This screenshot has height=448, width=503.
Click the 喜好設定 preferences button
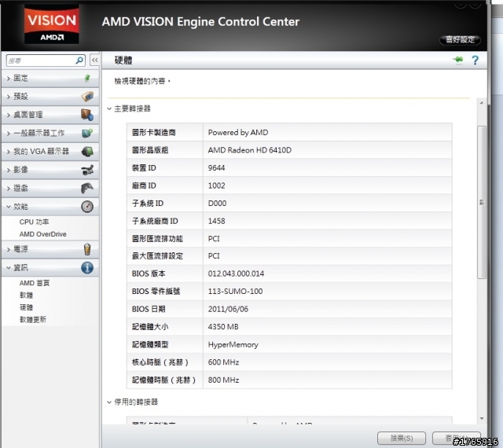click(460, 40)
